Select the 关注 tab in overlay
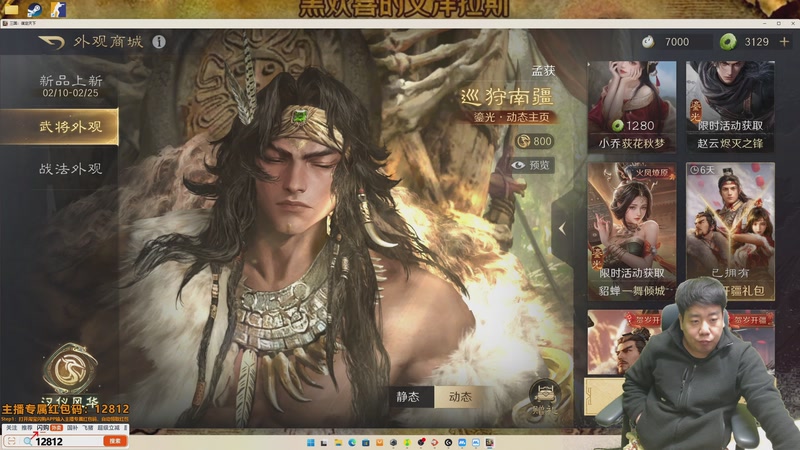Screen dimensions: 800x450 coord(11,428)
